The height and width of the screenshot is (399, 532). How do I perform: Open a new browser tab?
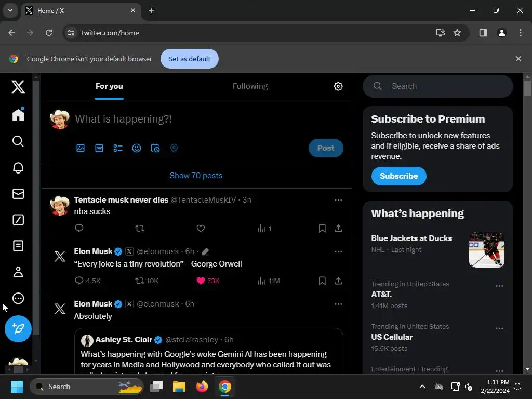click(x=152, y=10)
